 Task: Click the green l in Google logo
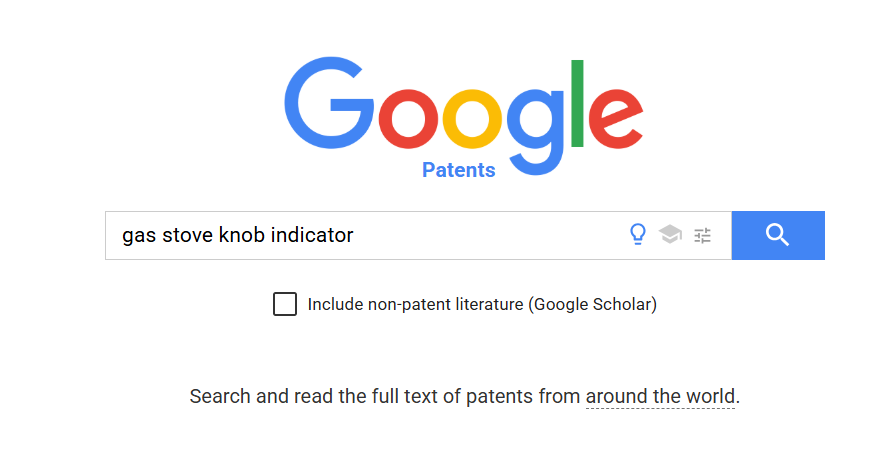coord(577,103)
